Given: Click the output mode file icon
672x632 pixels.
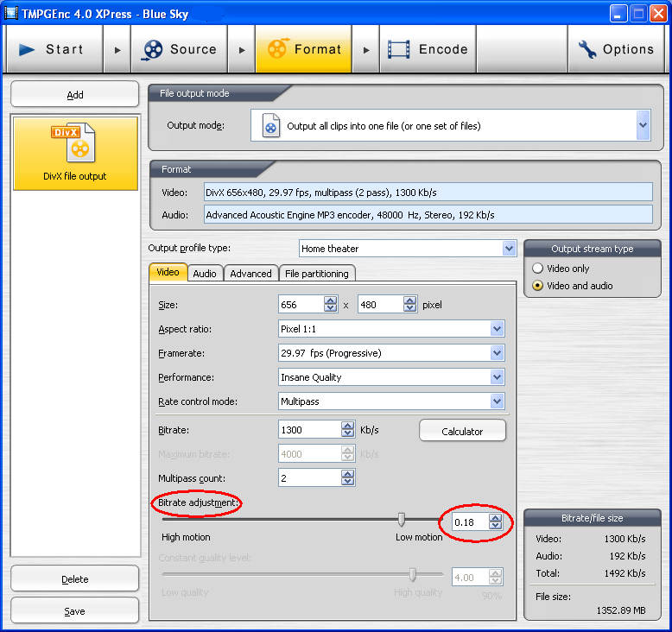Looking at the screenshot, I should 271,125.
